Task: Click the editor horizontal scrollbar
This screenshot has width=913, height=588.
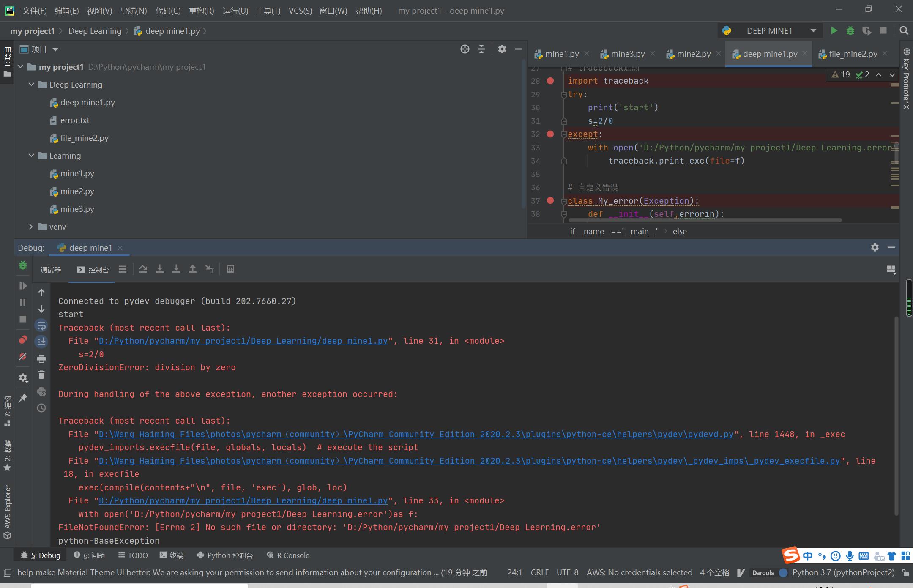Action: tap(705, 220)
